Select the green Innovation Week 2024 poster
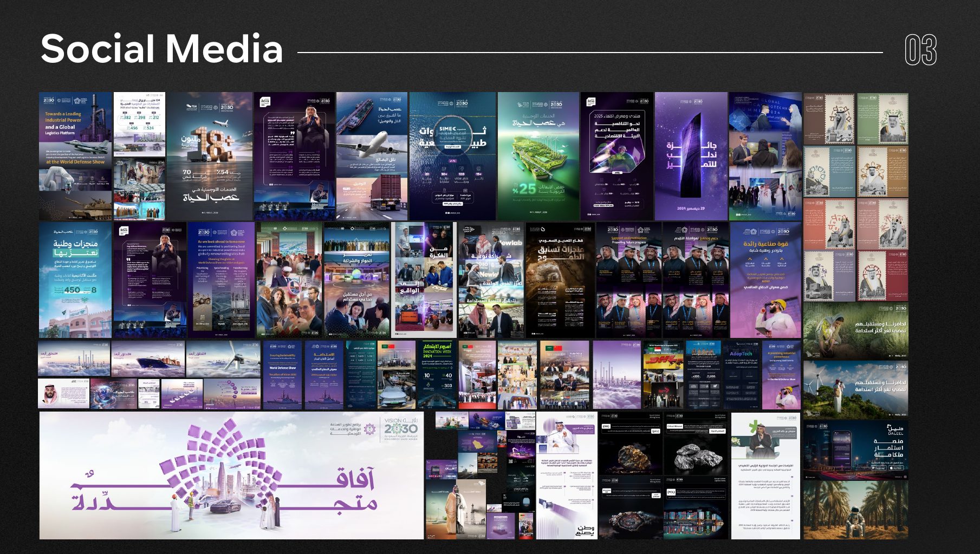This screenshot has height=554, width=980. (437, 375)
